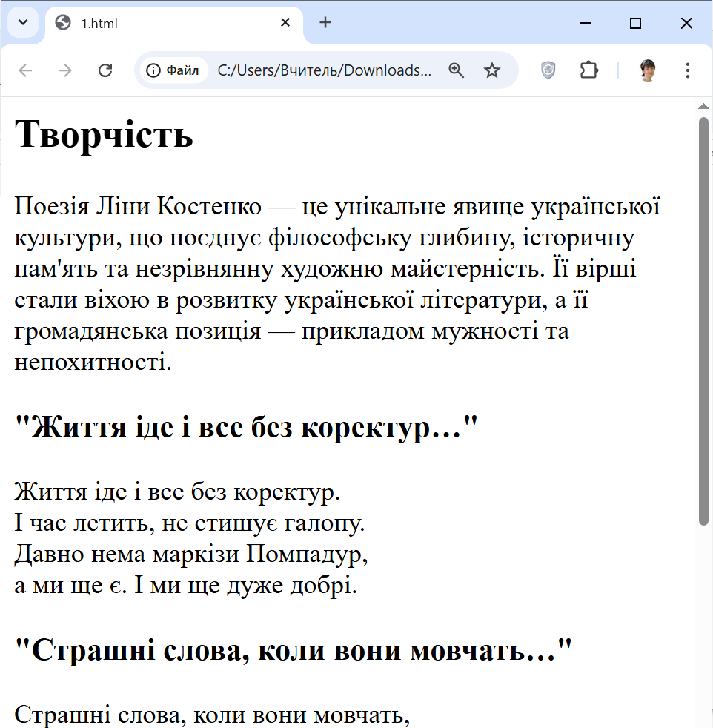Click the vertical scrollbar thumb
The height and width of the screenshot is (728, 713).
(x=704, y=319)
